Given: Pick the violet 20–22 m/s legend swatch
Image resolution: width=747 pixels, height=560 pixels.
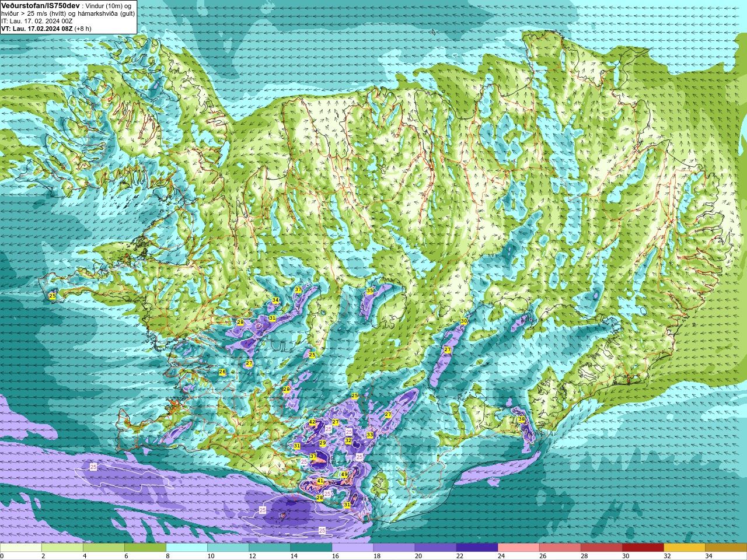Looking at the screenshot, I should (x=435, y=548).
